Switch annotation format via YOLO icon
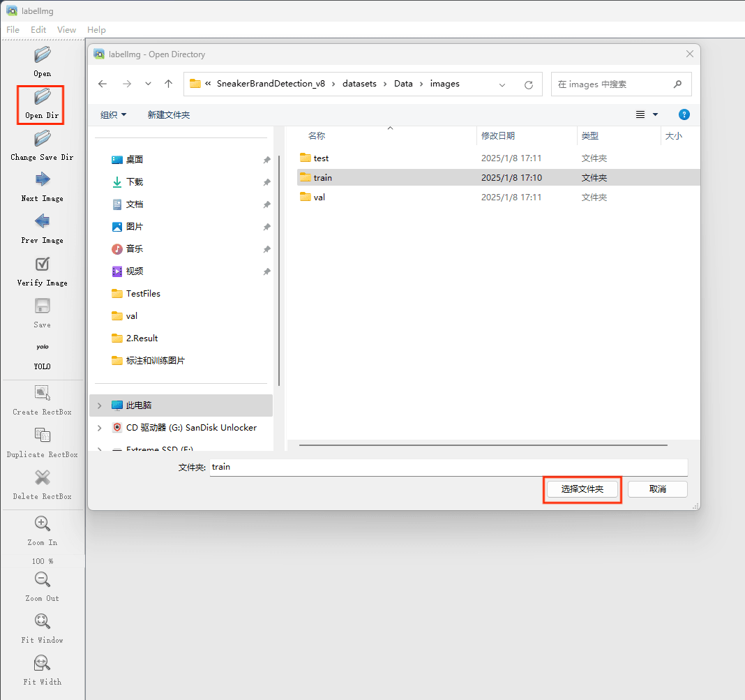The height and width of the screenshot is (700, 745). click(42, 348)
